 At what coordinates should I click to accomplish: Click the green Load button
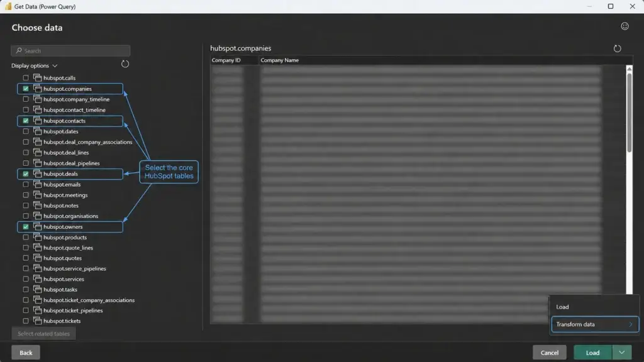(592, 353)
